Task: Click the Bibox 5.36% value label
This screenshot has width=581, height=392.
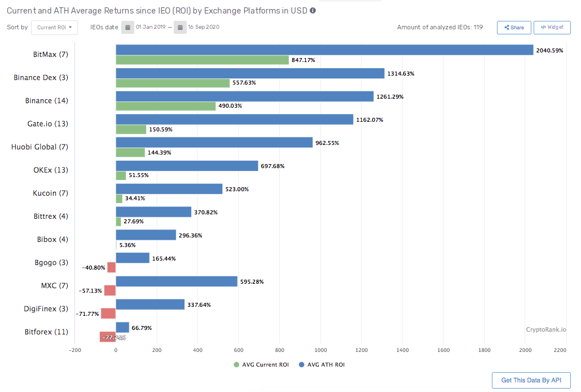Action: 127,245
